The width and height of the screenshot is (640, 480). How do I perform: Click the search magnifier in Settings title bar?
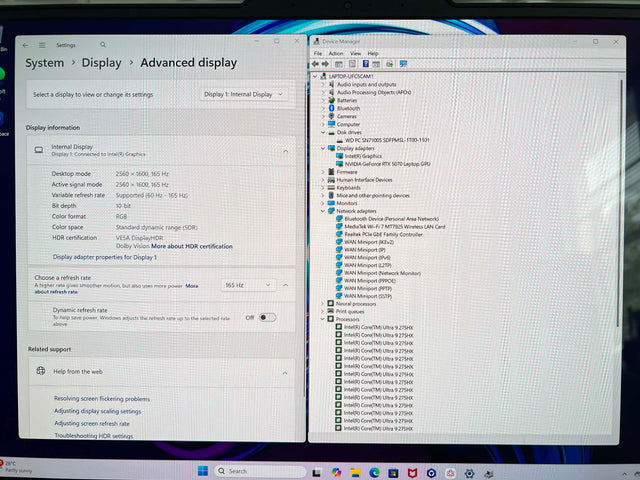tap(103, 44)
